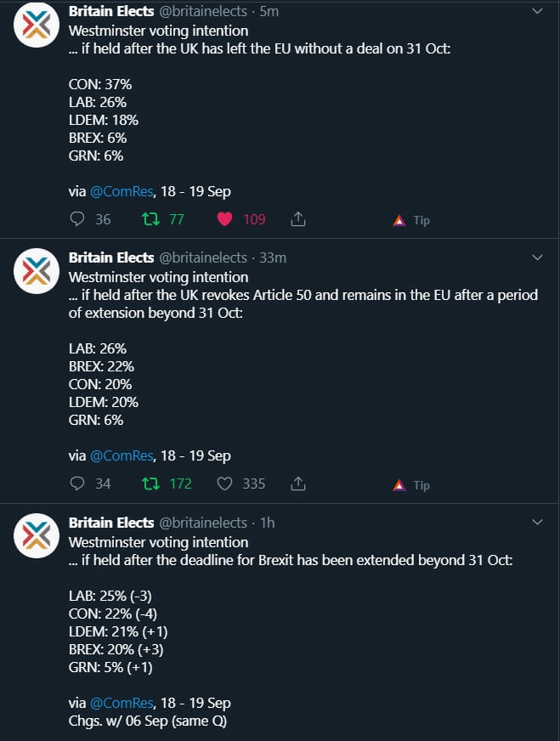Image resolution: width=560 pixels, height=741 pixels.
Task: Open Britain Elects profile name on the 1h tweet
Action: tap(111, 523)
